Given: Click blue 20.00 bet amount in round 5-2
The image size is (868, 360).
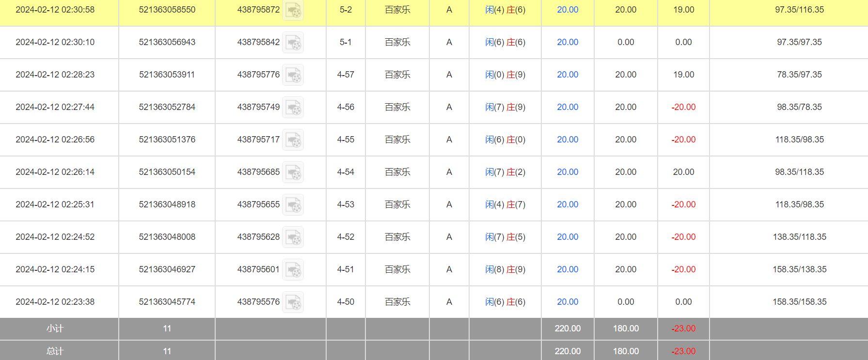Looking at the screenshot, I should 567,10.
